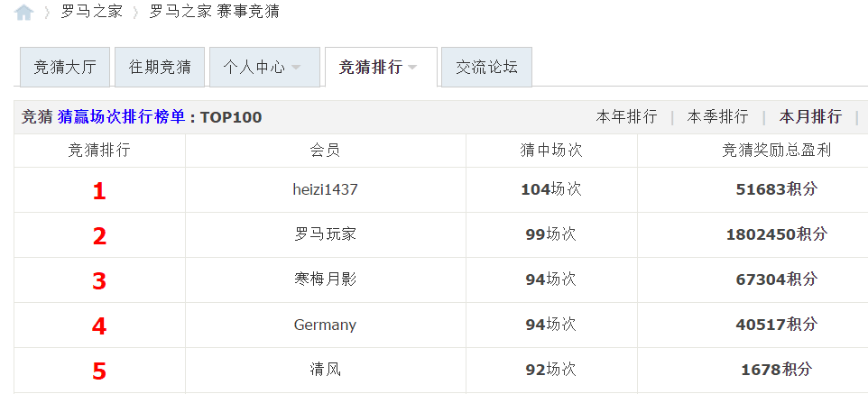Open member heizi1437
The height and width of the screenshot is (394, 868).
(325, 190)
